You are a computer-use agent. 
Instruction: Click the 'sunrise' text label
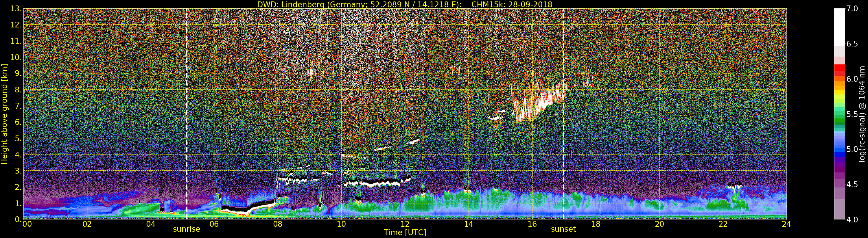click(x=187, y=229)
